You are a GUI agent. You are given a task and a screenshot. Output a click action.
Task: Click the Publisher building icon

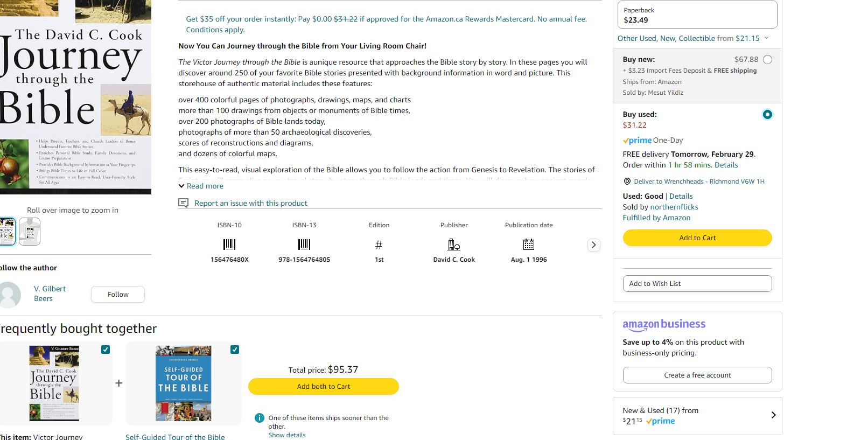(454, 245)
